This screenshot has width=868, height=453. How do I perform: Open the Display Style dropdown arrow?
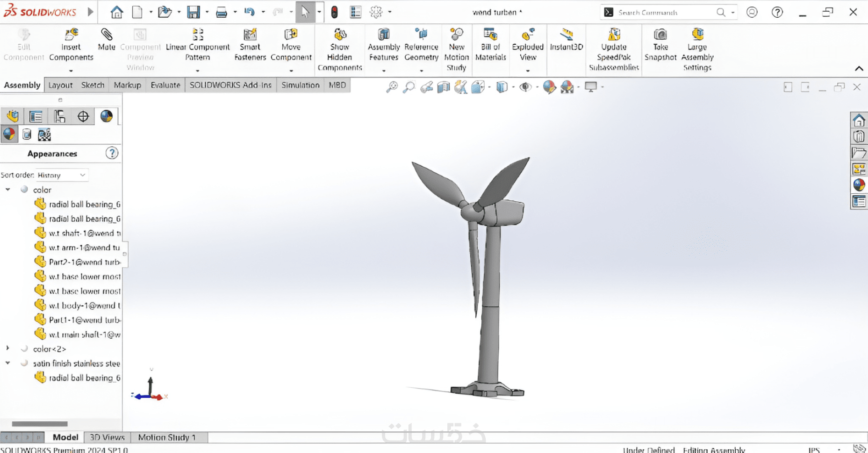513,87
